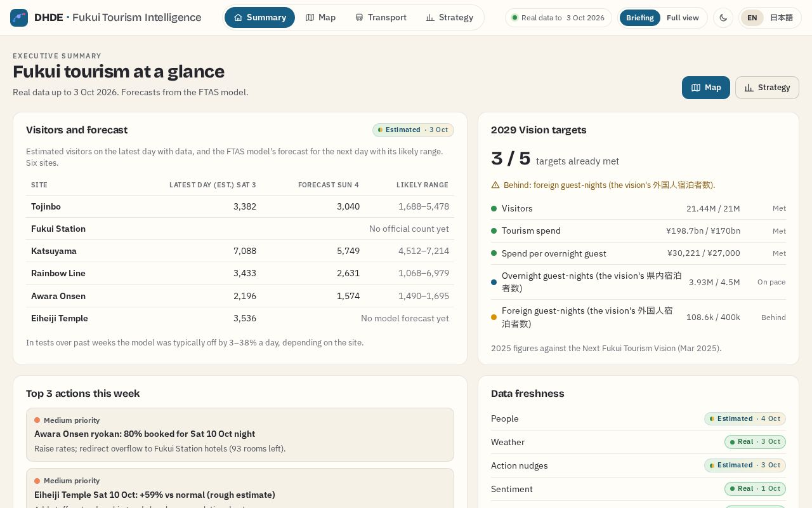Click the Eiheiji Temple site name in the table
The height and width of the screenshot is (508, 812).
point(60,318)
